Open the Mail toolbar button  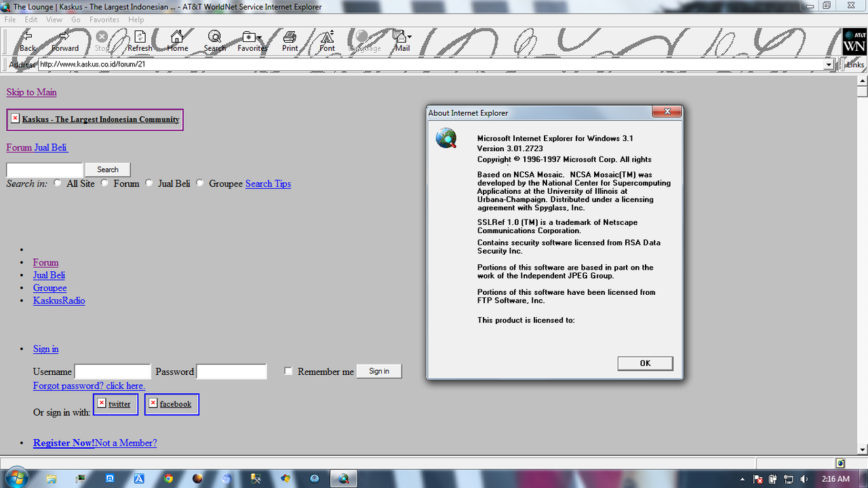(x=403, y=41)
